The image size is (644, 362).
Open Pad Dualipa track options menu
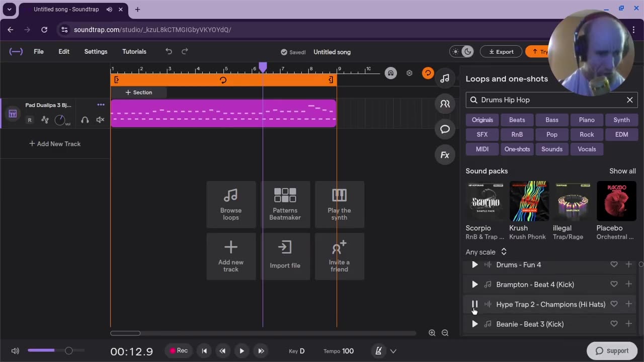click(101, 105)
